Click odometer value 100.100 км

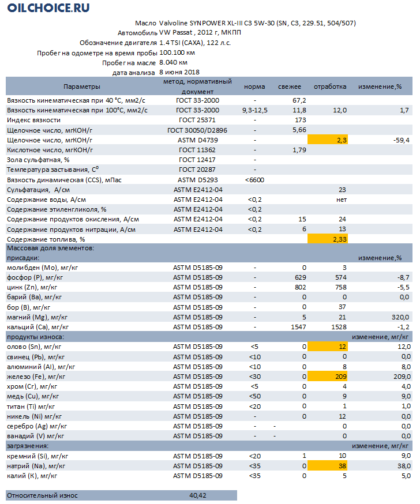tap(177, 52)
